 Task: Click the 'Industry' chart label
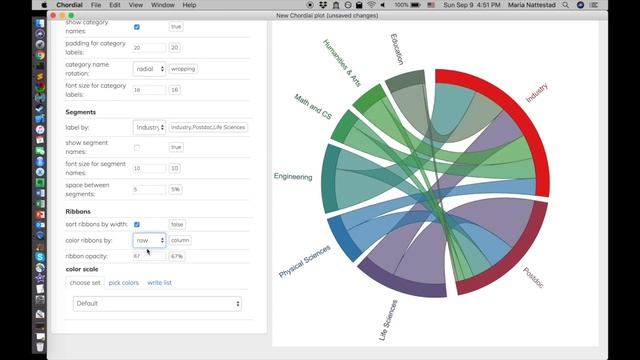click(536, 93)
